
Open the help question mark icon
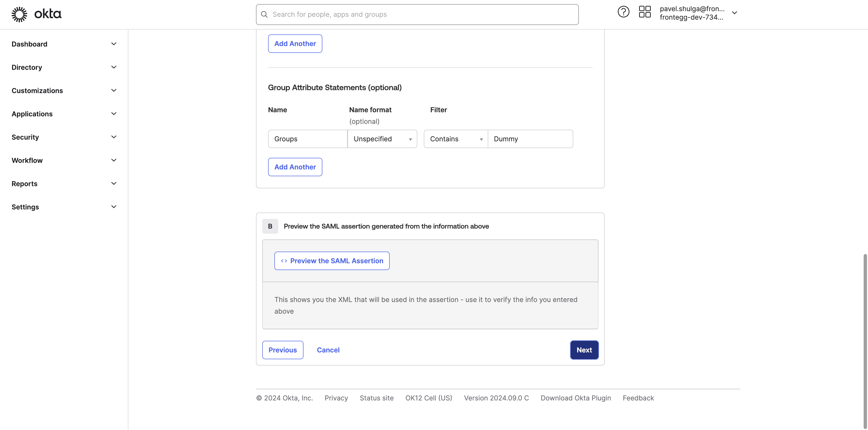click(x=623, y=12)
